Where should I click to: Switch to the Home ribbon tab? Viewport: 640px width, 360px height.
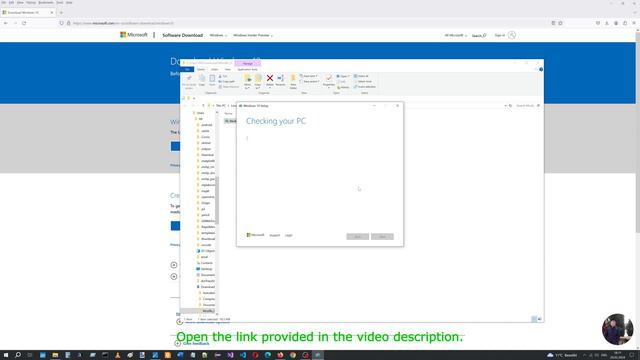[201, 69]
